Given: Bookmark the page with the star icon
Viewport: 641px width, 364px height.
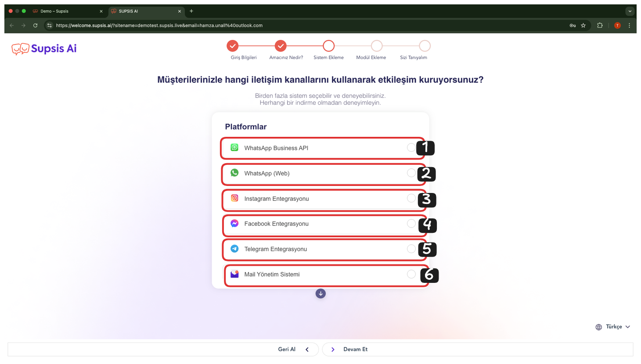Looking at the screenshot, I should (x=583, y=25).
